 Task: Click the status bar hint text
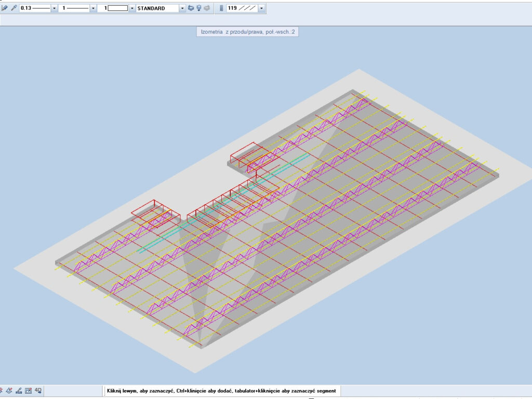[221, 391]
